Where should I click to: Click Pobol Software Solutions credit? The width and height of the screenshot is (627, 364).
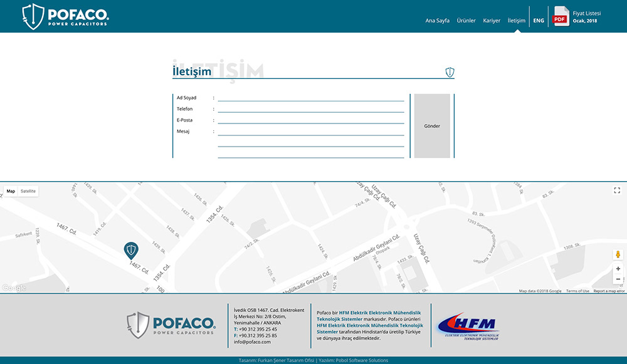coord(362,360)
